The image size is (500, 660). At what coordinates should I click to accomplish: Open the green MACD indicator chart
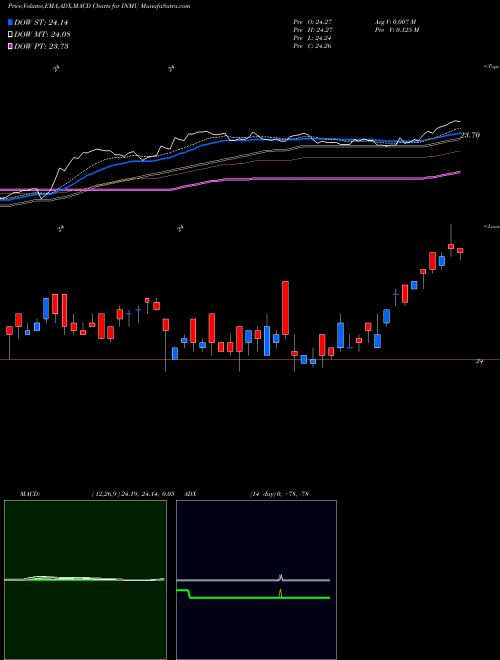click(85, 580)
